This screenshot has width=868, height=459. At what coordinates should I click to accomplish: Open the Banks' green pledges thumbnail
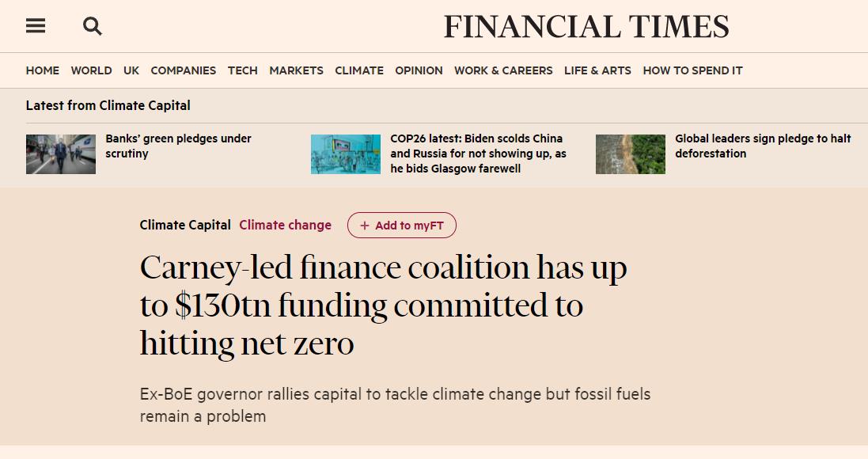tap(61, 154)
